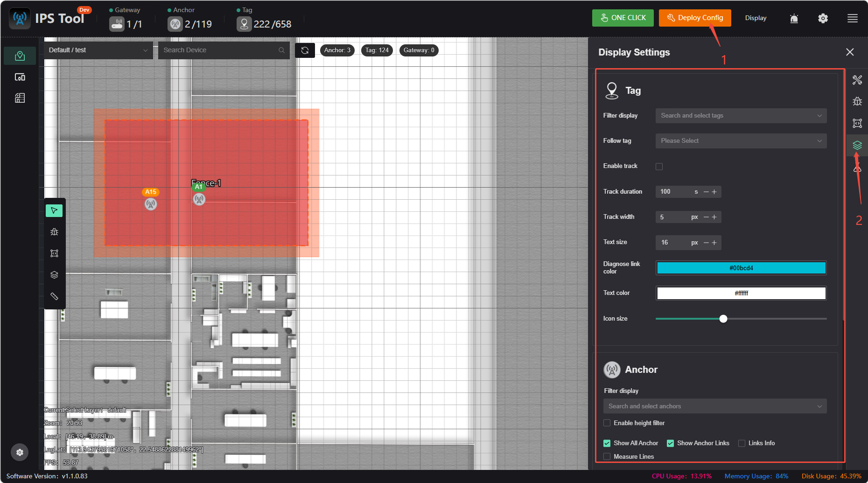Screen dimensions: 868x483
Task: Click the anchor count icon in header
Action: click(175, 24)
